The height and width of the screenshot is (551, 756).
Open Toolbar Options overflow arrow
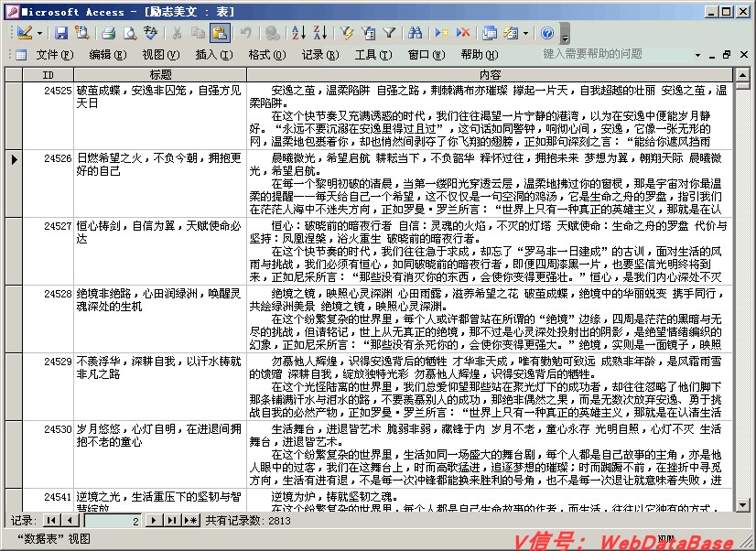pos(565,33)
